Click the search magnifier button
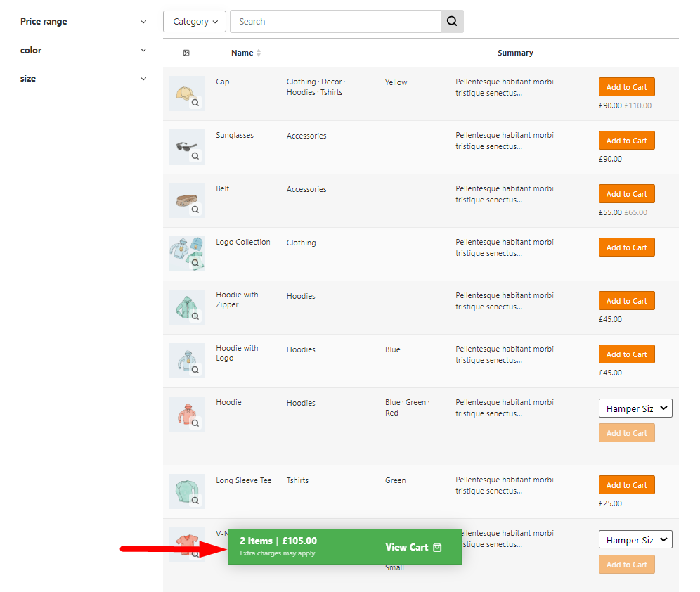The image size is (700, 592). (452, 22)
